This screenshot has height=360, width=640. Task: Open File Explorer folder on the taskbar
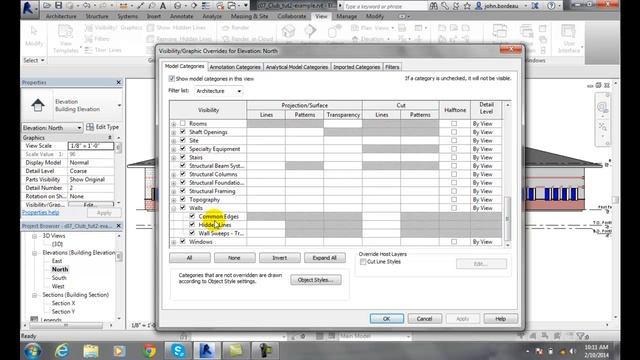point(91,351)
